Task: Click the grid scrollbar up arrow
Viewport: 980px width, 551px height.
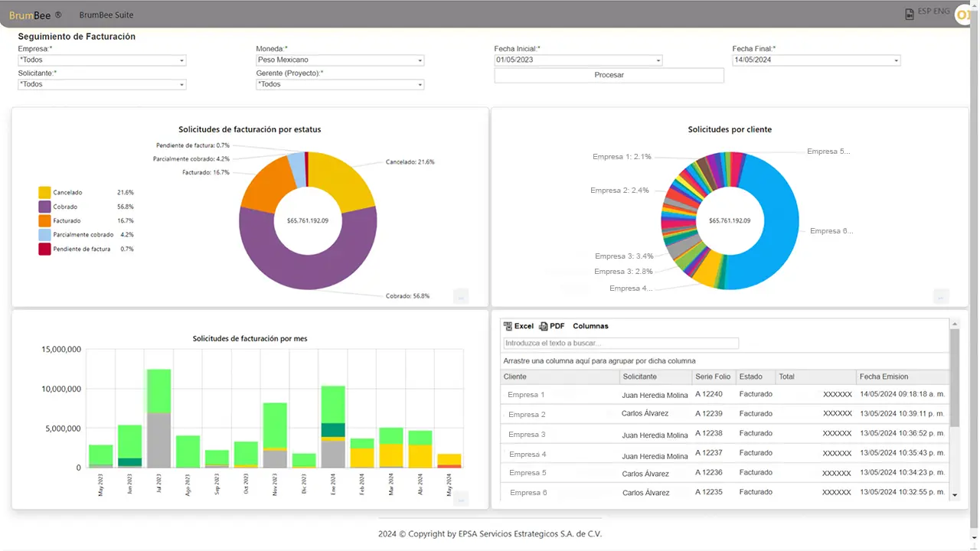Action: pyautogui.click(x=954, y=324)
